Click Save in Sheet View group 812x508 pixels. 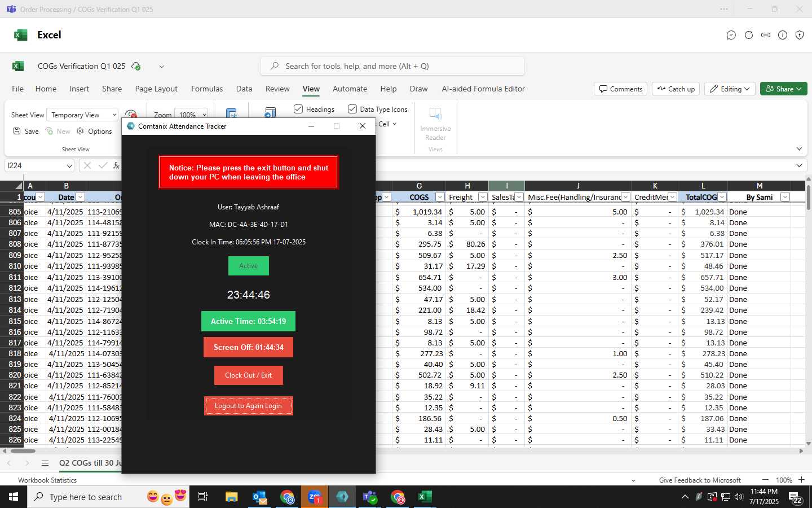point(26,131)
